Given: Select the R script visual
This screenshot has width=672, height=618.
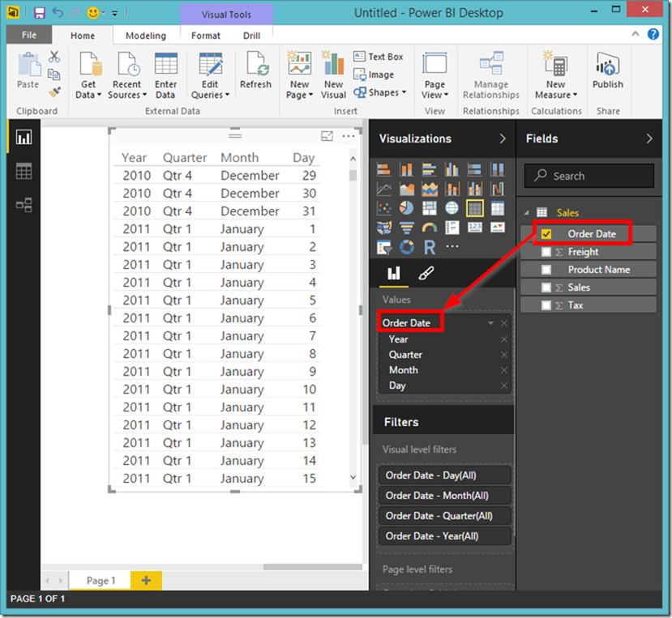Looking at the screenshot, I should (430, 247).
